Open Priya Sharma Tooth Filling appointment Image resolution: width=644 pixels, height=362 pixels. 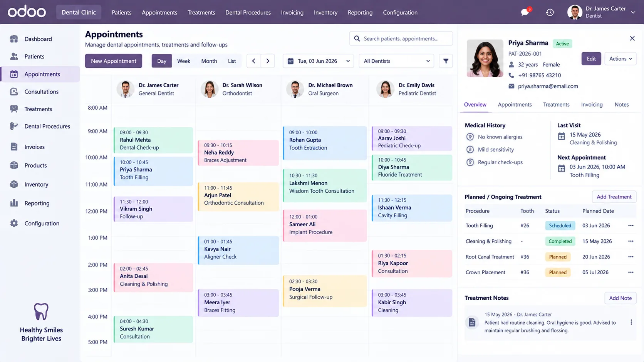(153, 170)
